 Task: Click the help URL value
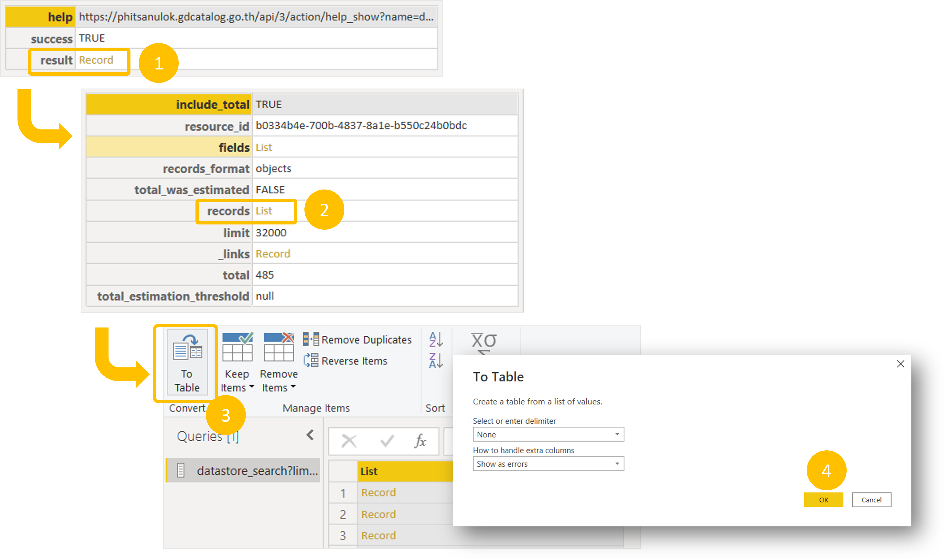coord(256,17)
